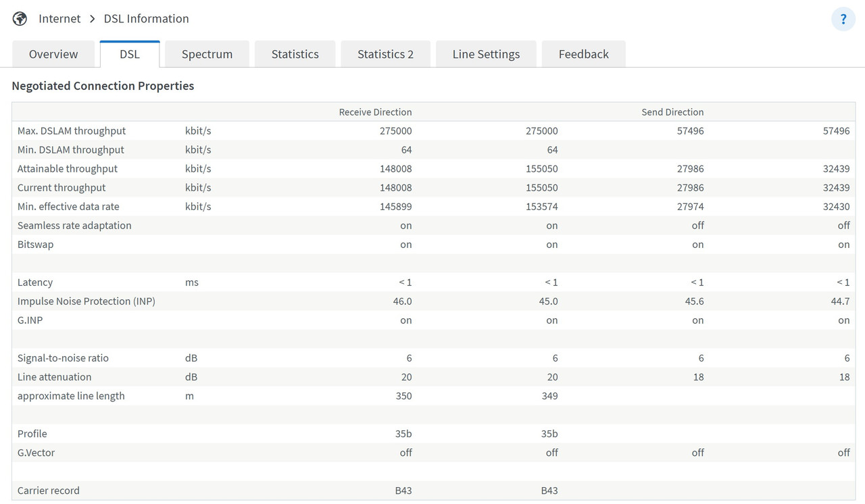This screenshot has height=504, width=865.
Task: Open the Line Settings tab
Action: click(486, 54)
